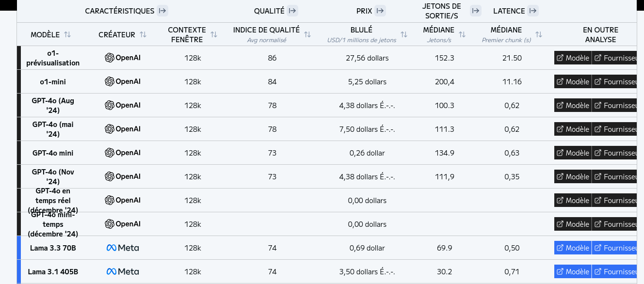The height and width of the screenshot is (284, 644).
Task: Open Fournisseurs button for GPT-4o mini
Action: [615, 153]
